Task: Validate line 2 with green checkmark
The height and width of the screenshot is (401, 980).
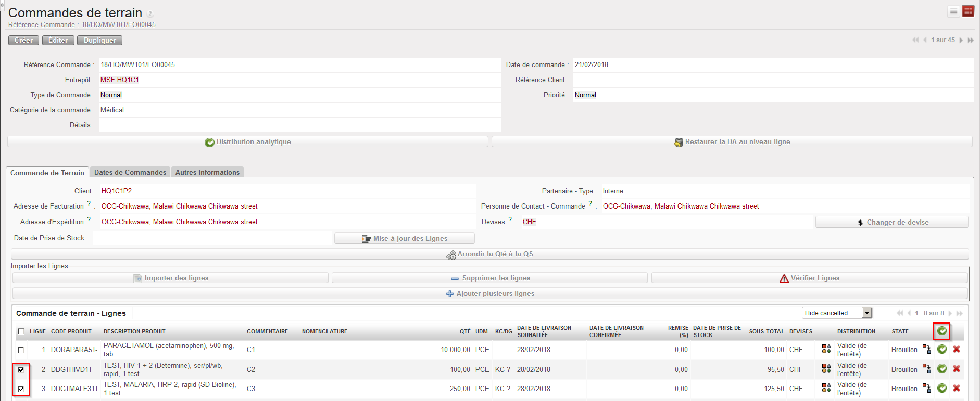Action: (942, 369)
